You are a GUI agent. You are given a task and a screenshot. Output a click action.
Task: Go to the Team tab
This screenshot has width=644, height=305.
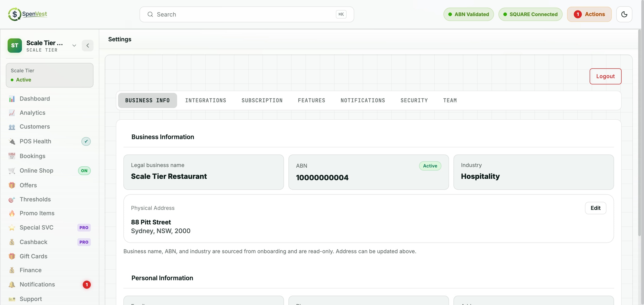point(450,100)
